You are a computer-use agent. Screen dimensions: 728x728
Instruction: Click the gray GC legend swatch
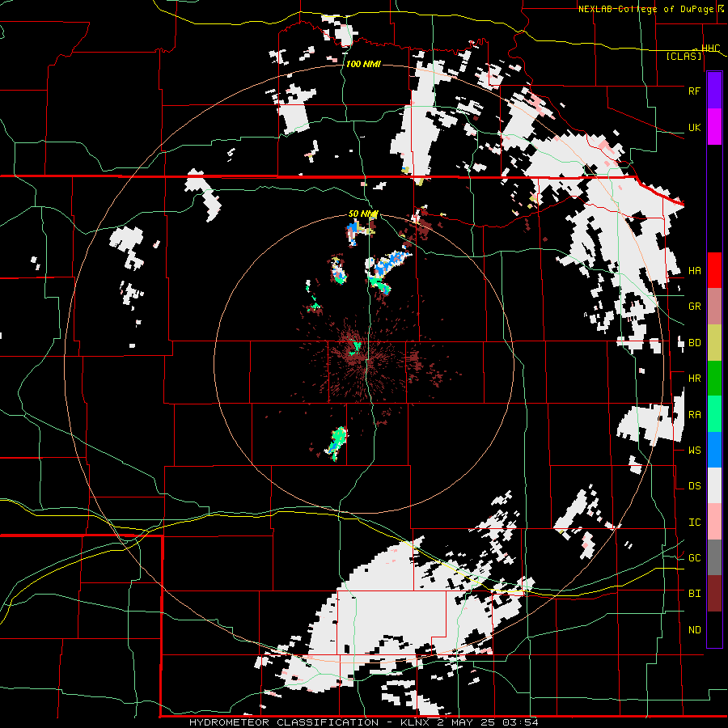(714, 557)
